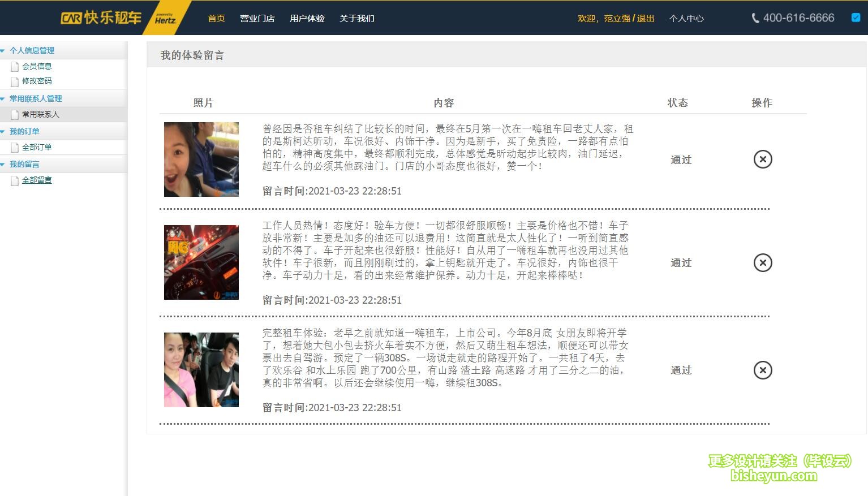Click the phone icon beside 400-616-6666
Screen dimensions: 868x496
(755, 18)
